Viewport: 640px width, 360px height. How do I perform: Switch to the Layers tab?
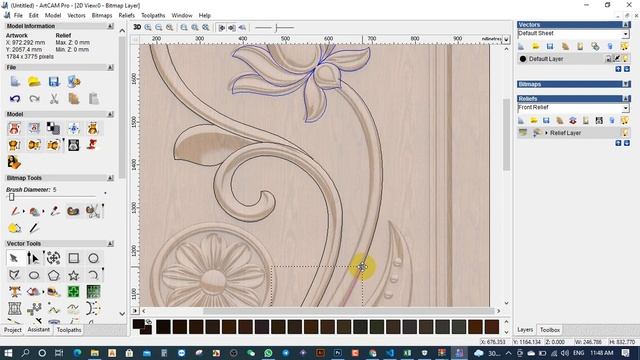point(525,330)
